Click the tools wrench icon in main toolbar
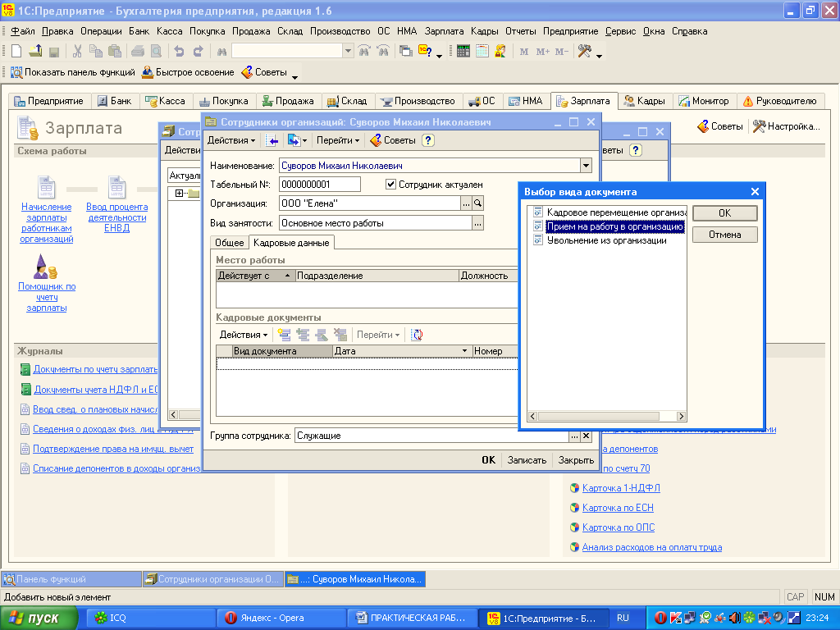Viewport: 840px width, 630px height. click(584, 52)
